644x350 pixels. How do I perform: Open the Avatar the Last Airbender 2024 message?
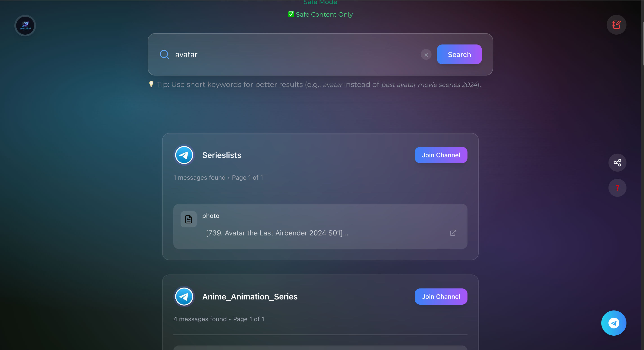point(277,233)
